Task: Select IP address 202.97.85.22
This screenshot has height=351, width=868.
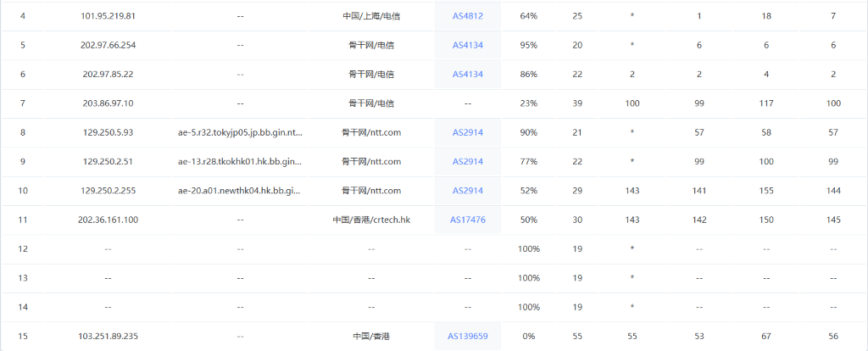Action: (x=108, y=75)
